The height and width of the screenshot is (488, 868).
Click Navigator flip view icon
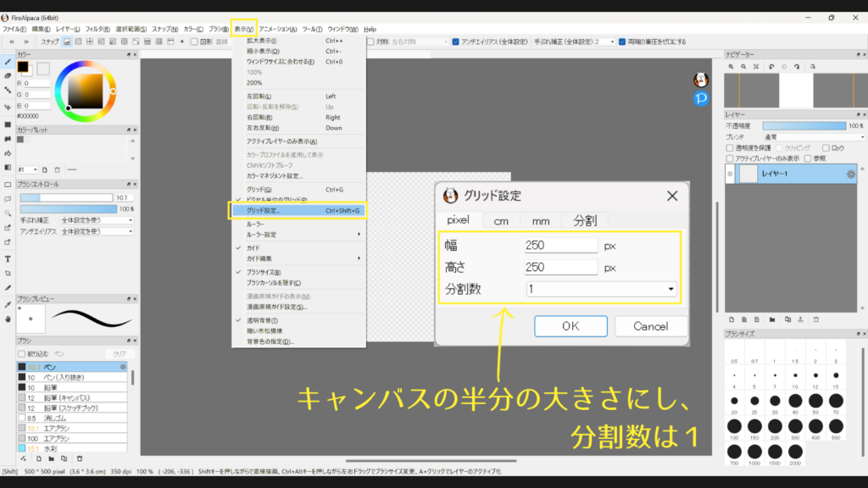pos(813,66)
